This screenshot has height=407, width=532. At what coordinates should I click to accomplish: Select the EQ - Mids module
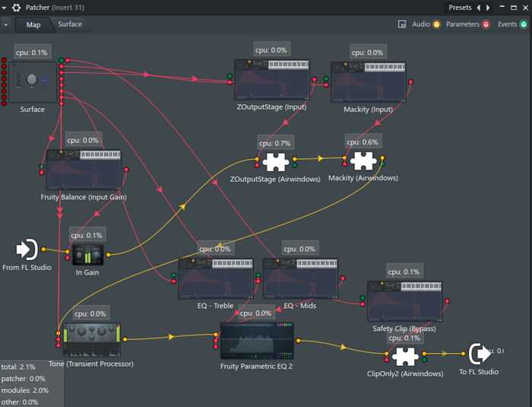point(300,278)
